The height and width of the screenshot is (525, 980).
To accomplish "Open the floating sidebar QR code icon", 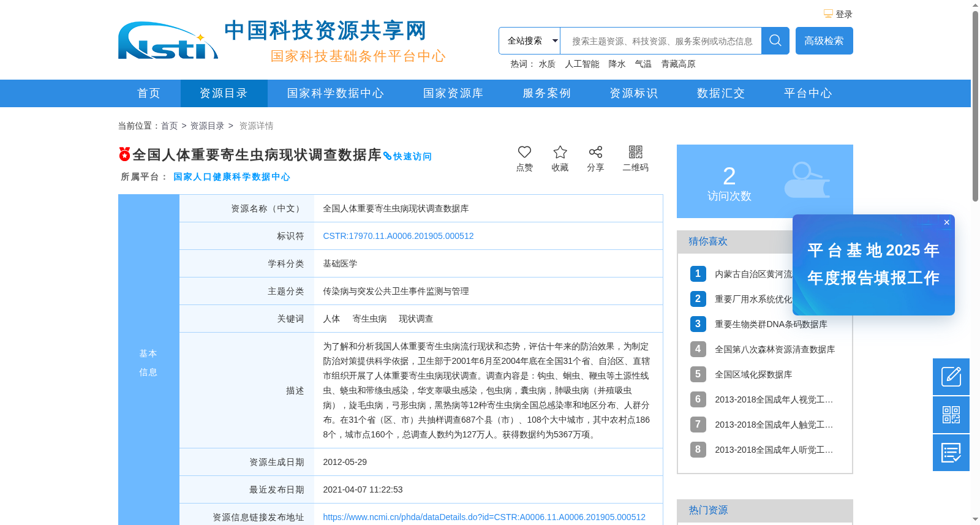I will pos(951,415).
